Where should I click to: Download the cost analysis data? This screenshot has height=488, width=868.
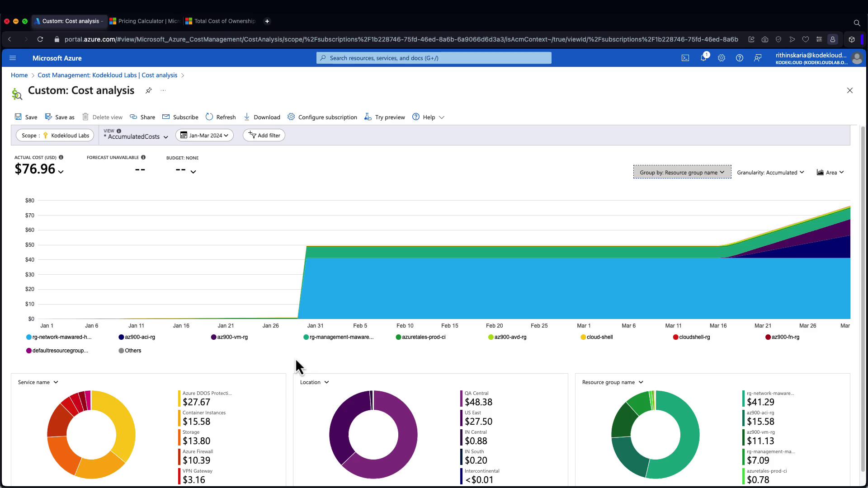click(262, 117)
